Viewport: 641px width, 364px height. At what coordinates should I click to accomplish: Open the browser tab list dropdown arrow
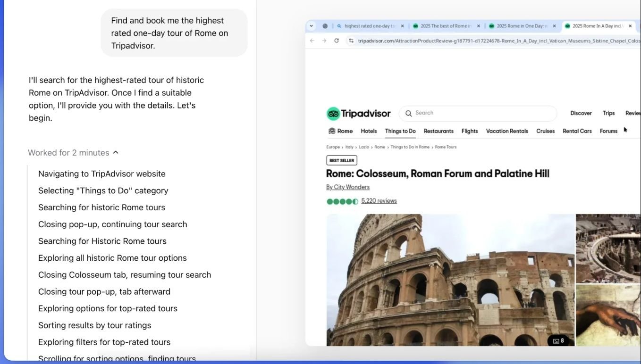pos(312,26)
